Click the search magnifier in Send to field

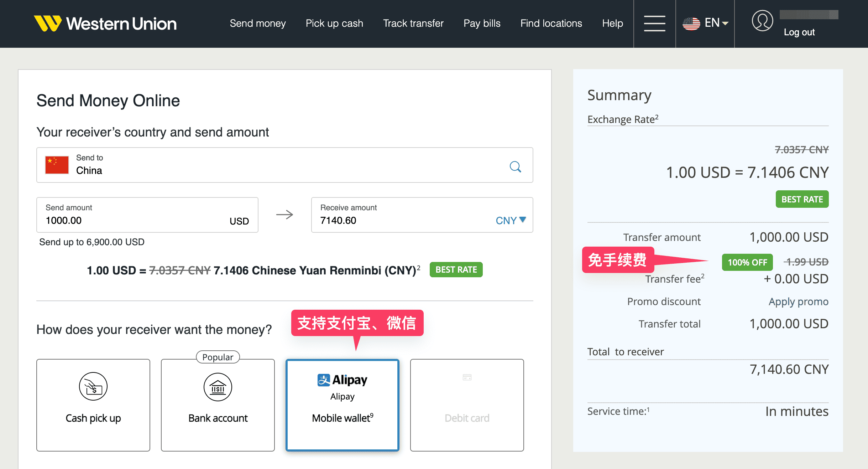[x=515, y=166]
